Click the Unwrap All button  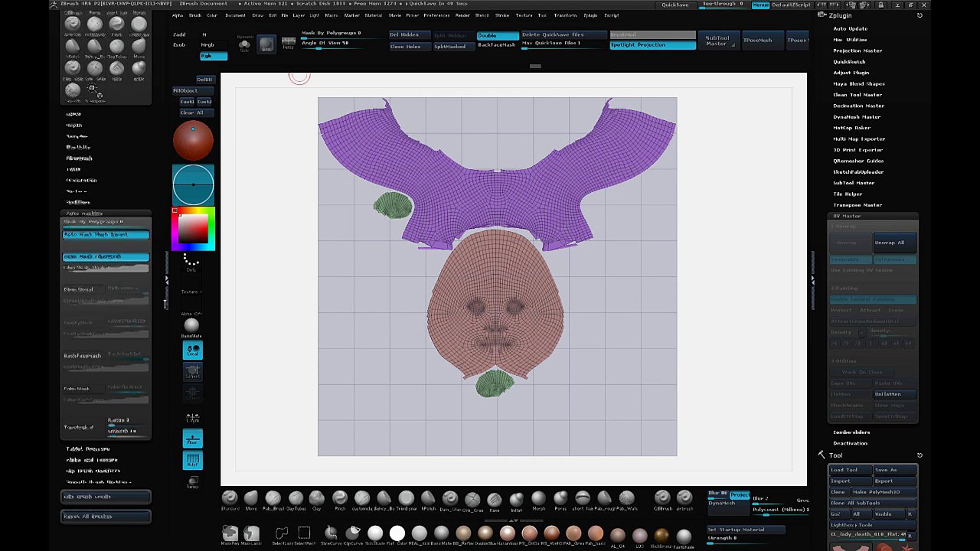click(894, 242)
